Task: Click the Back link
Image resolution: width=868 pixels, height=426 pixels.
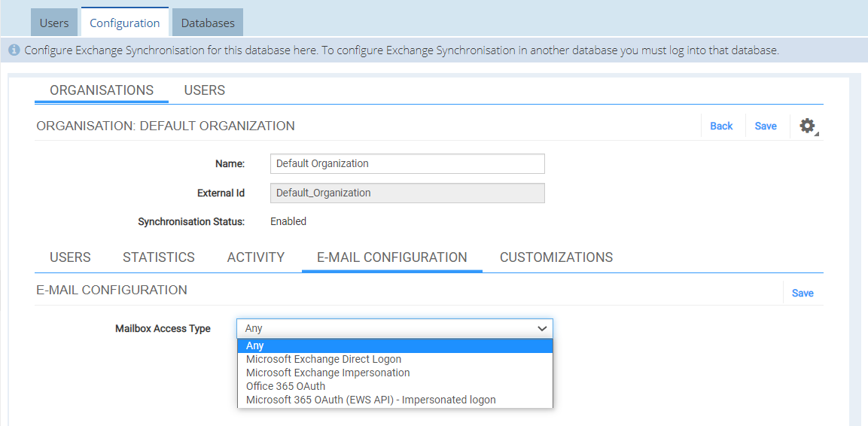Action: point(721,126)
